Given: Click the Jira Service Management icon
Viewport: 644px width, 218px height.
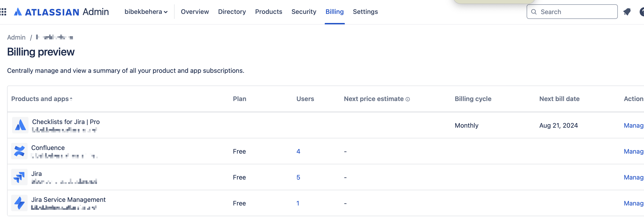Looking at the screenshot, I should (20, 203).
